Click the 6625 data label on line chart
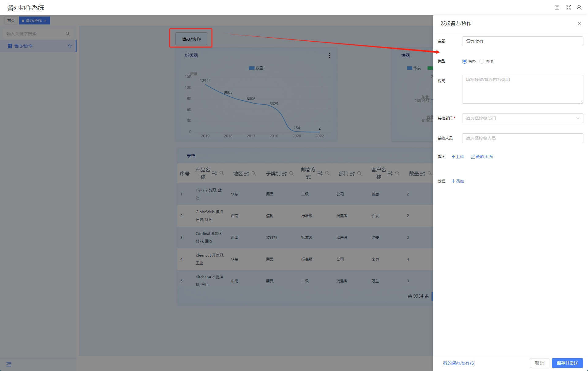 point(274,104)
